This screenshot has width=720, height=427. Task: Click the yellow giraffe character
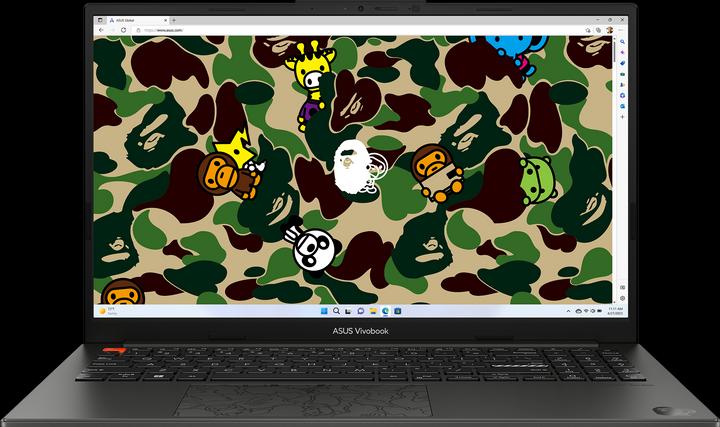[311, 84]
